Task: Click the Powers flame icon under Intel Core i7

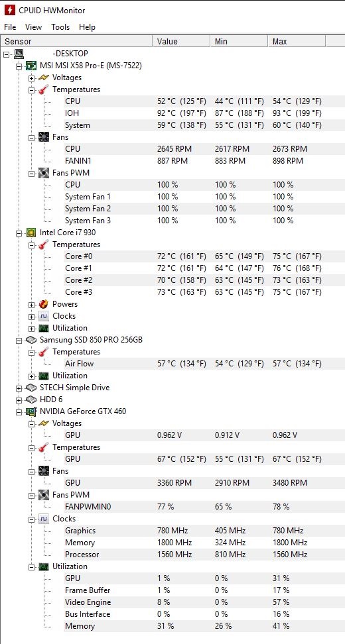Action: [x=44, y=304]
